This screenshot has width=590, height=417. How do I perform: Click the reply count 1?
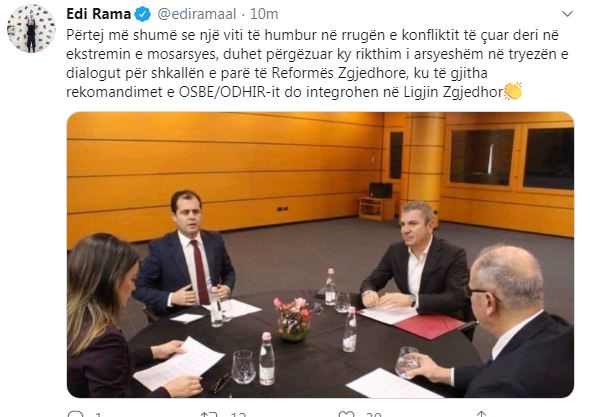pos(99,414)
